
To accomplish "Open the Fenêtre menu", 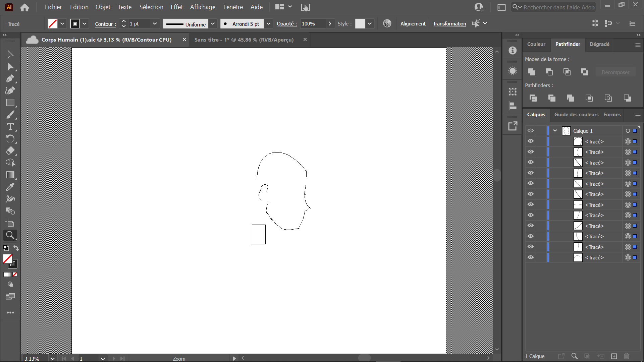I will [233, 7].
